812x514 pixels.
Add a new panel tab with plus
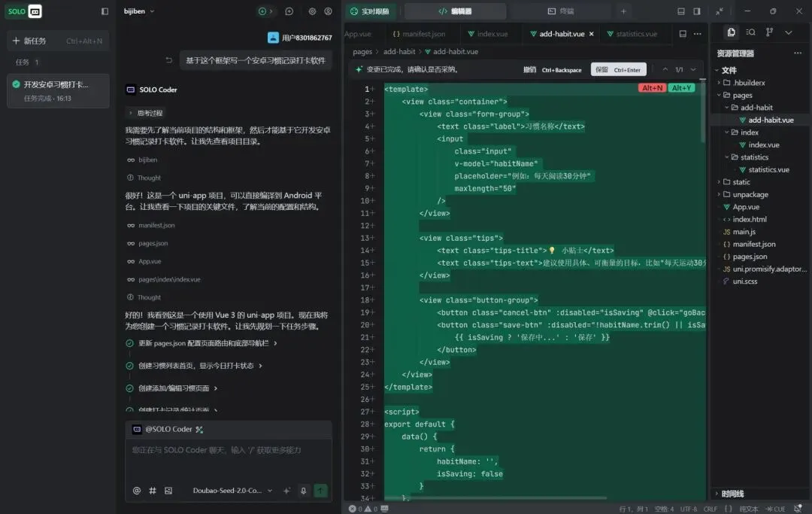point(623,11)
